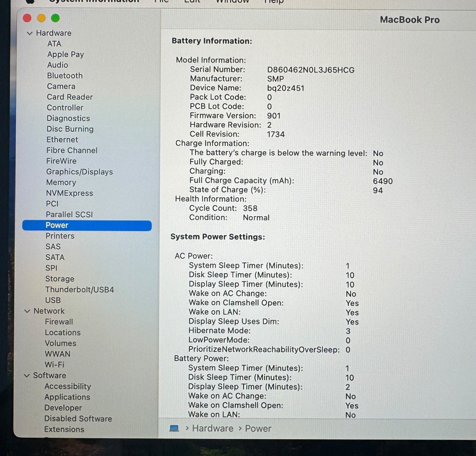
Task: Select Fibre Channel in the sidebar
Action: [72, 150]
